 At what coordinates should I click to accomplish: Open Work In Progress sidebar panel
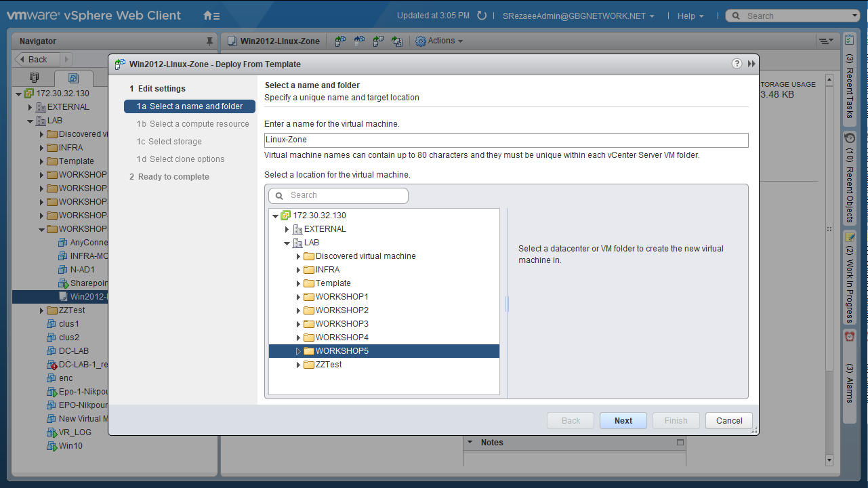click(x=850, y=277)
